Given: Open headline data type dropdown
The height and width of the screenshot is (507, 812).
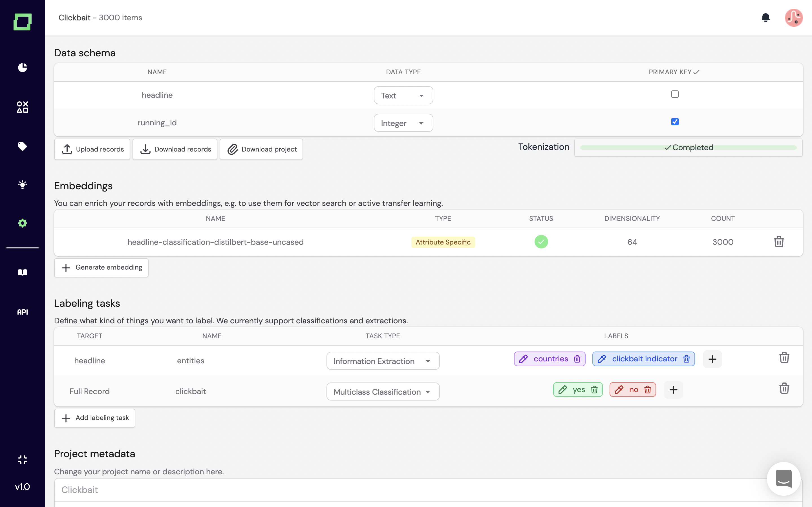Looking at the screenshot, I should tap(403, 95).
